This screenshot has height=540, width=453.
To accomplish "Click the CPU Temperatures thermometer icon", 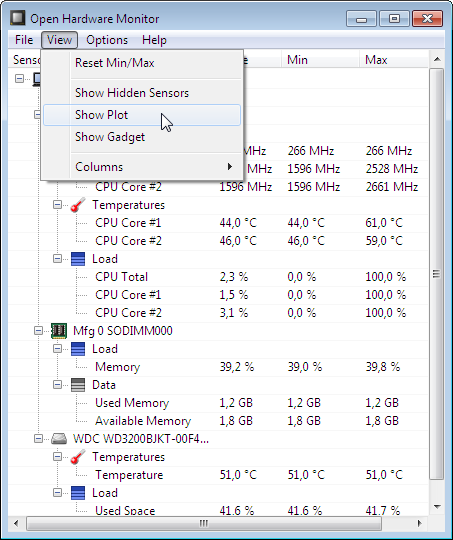I will [78, 205].
